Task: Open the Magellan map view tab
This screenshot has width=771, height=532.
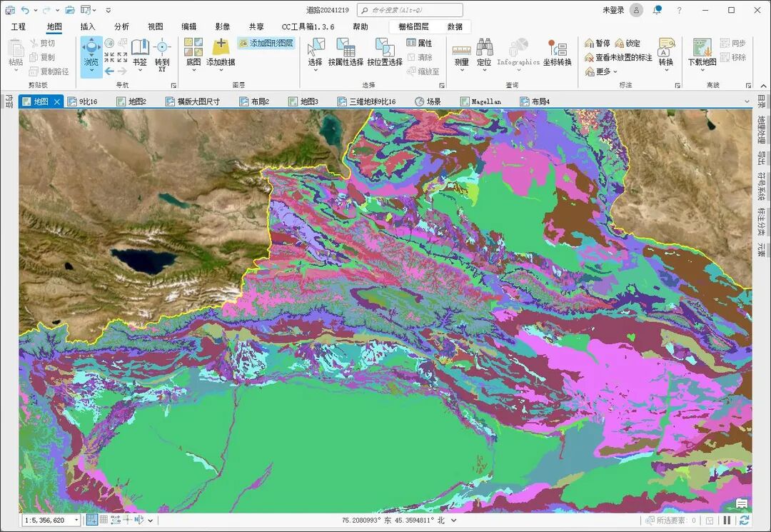Action: 481,101
